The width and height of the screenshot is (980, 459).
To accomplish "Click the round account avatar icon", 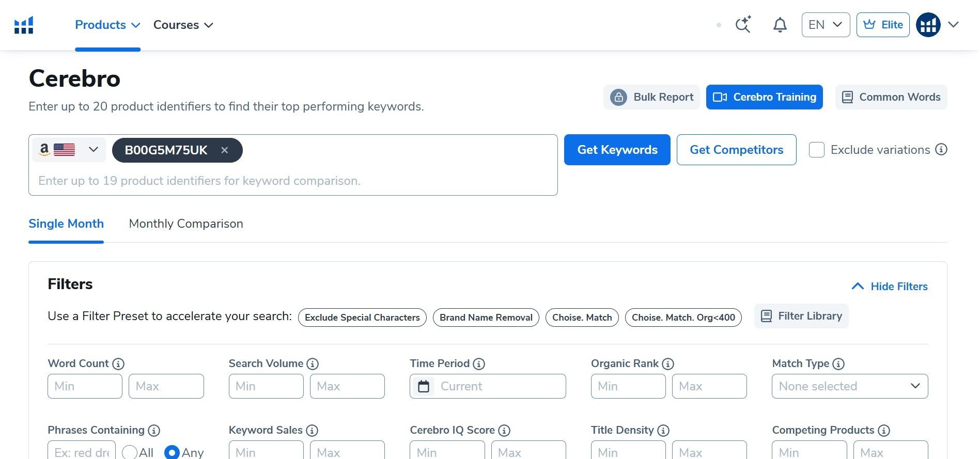I will coord(928,25).
